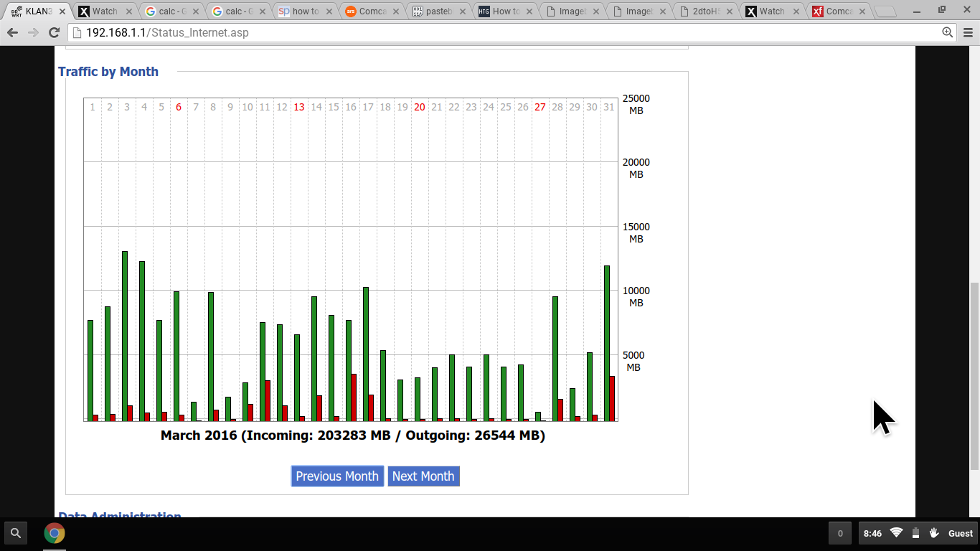This screenshot has height=551, width=980.
Task: Click the red outgoing bar for day 31
Action: pos(612,398)
